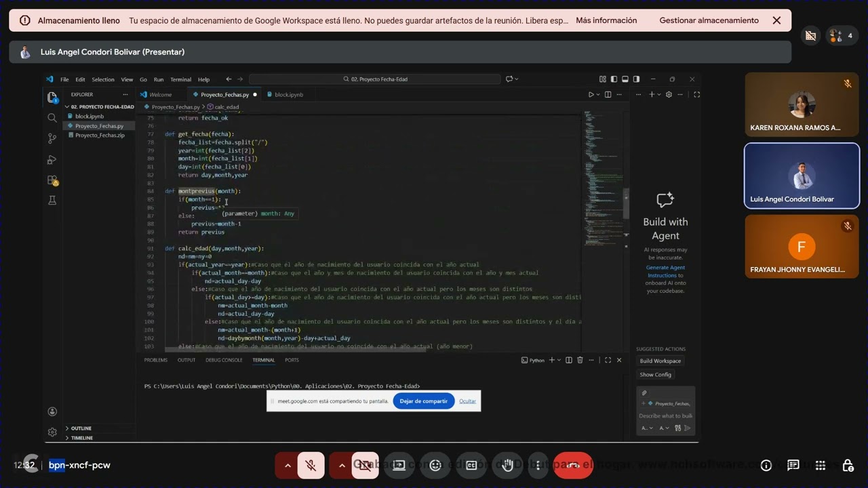Image resolution: width=868 pixels, height=488 pixels.
Task: Click the Show Config suggested action
Action: [655, 375]
